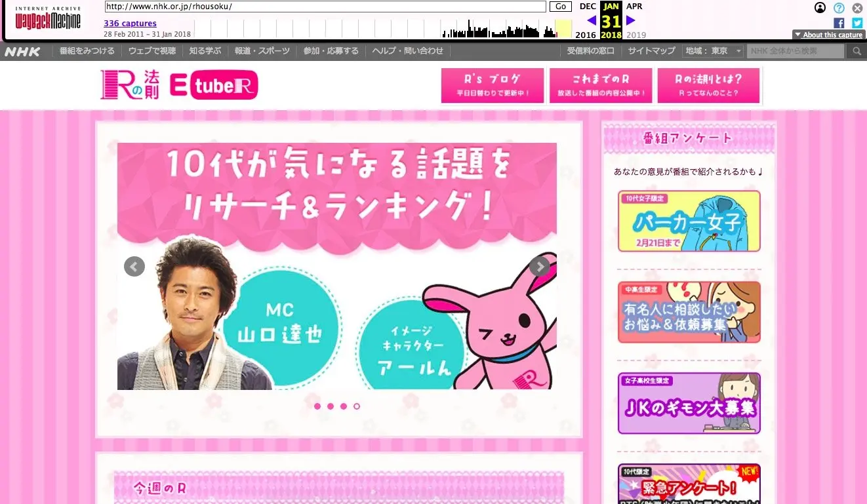Click the 番組アンケート heading
Viewport: 867px width, 504px height.
688,138
